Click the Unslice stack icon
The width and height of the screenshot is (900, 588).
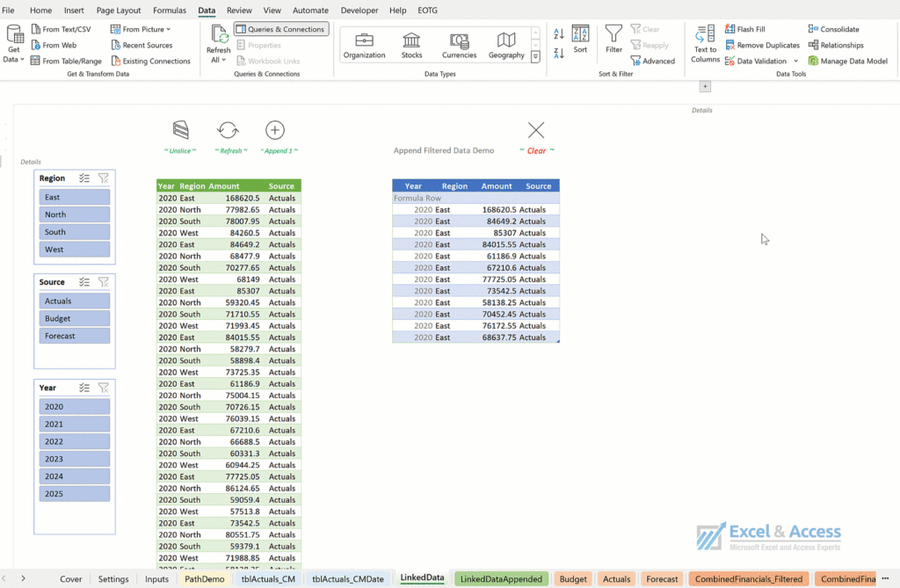(180, 131)
